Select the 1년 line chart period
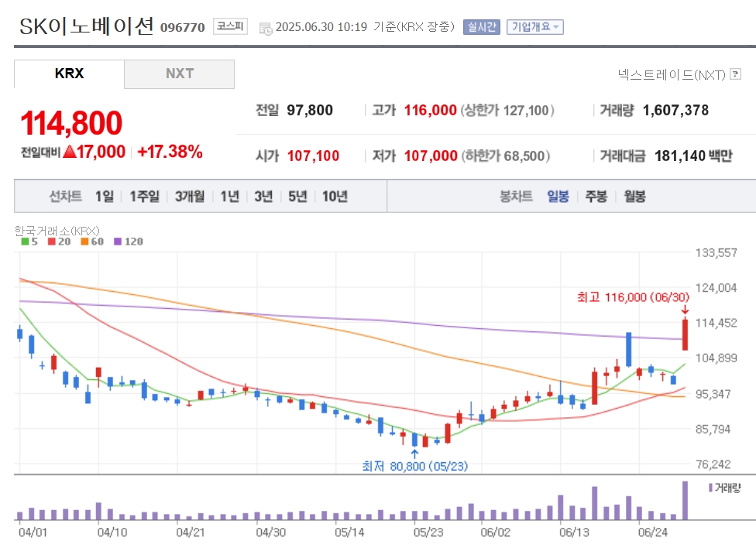 tap(229, 196)
